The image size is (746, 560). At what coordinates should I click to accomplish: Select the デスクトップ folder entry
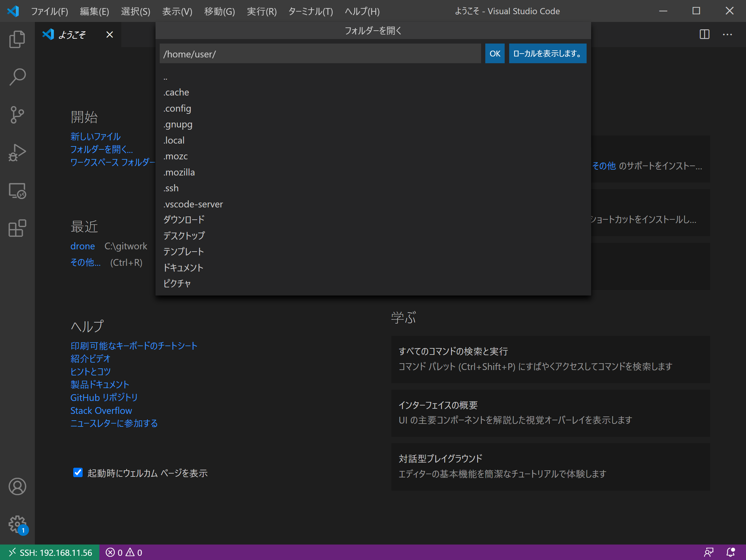coord(373,236)
